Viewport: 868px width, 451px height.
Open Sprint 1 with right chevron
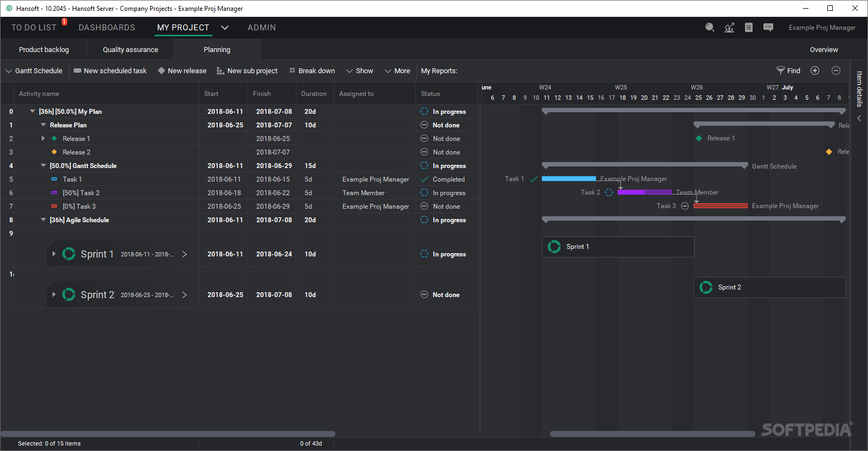click(185, 254)
